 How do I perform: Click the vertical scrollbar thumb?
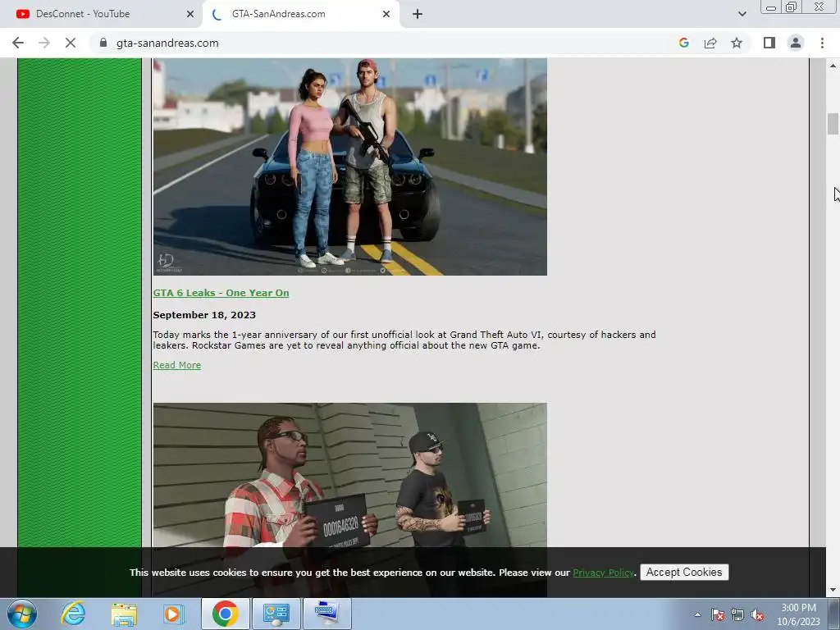[x=833, y=124]
